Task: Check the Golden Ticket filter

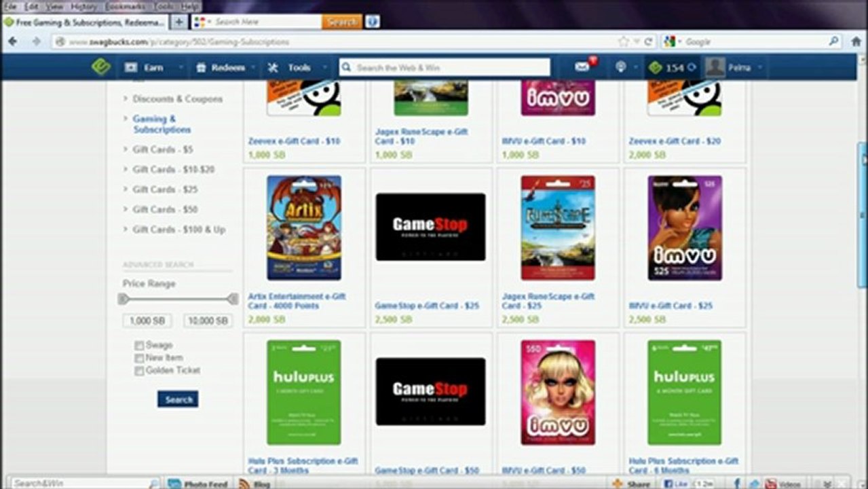Action: (x=139, y=371)
